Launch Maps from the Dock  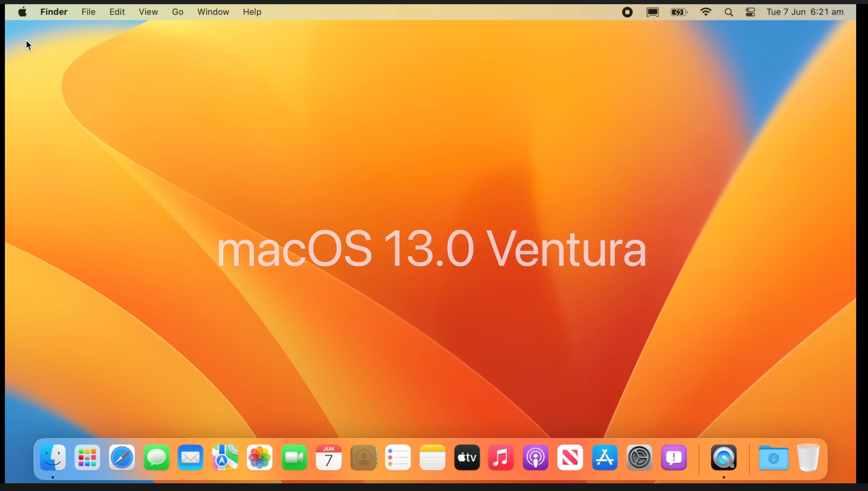(x=225, y=458)
